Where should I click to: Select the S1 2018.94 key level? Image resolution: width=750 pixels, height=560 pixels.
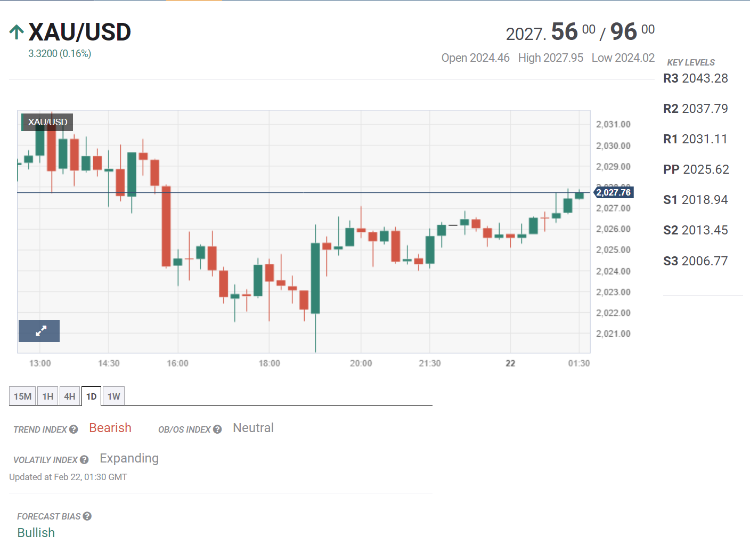[696, 200]
